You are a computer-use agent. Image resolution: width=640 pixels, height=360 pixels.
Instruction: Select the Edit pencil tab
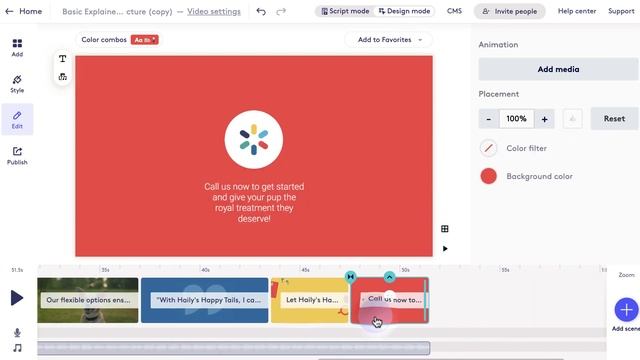17,120
